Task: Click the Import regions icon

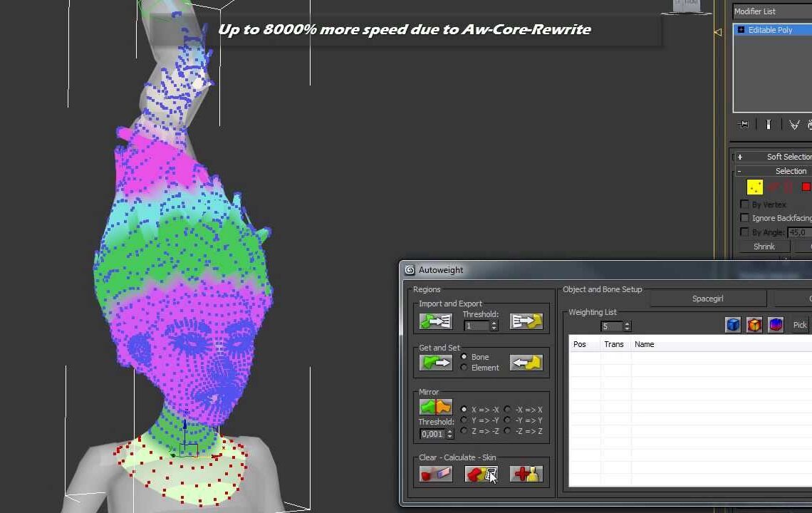Action: pyautogui.click(x=435, y=322)
